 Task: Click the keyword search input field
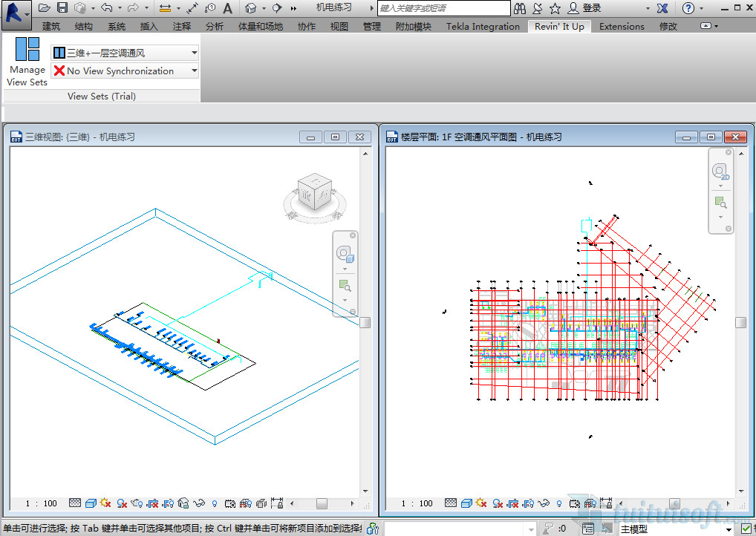click(443, 8)
